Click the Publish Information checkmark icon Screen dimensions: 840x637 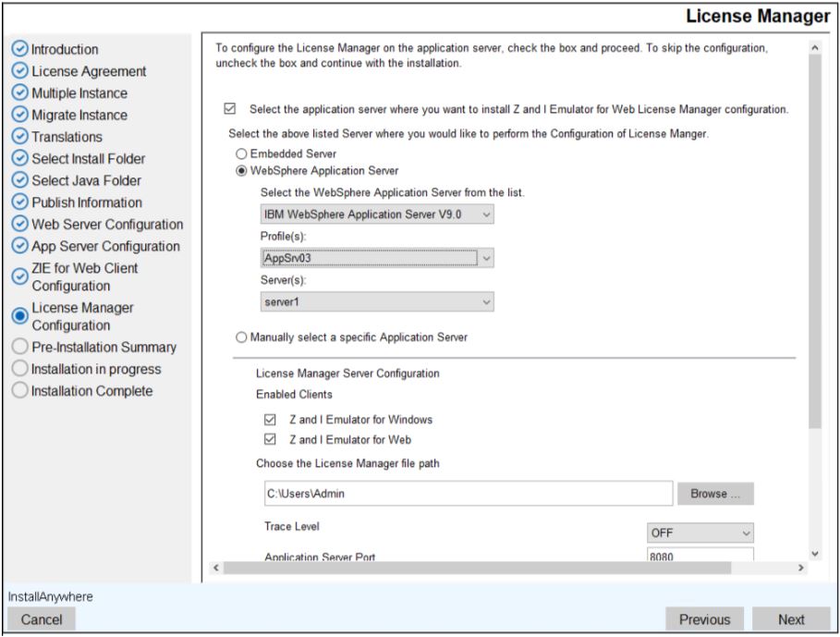(x=19, y=202)
